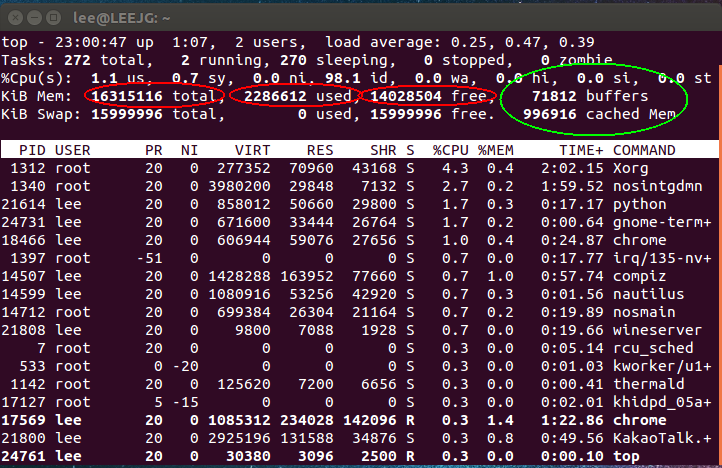Viewport: 722px width, 468px height.
Task: Select the wineserver process name
Action: pos(658,330)
